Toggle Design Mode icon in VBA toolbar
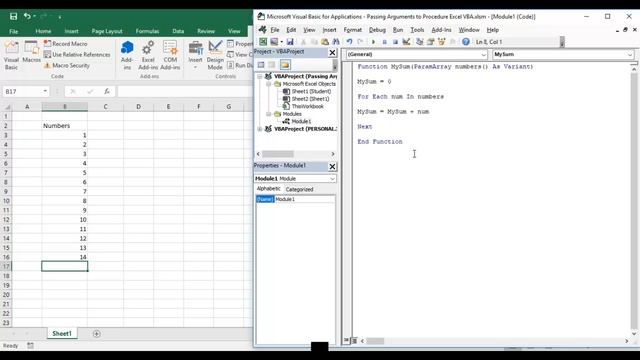Image resolution: width=640 pixels, height=360 pixels. 406,42
